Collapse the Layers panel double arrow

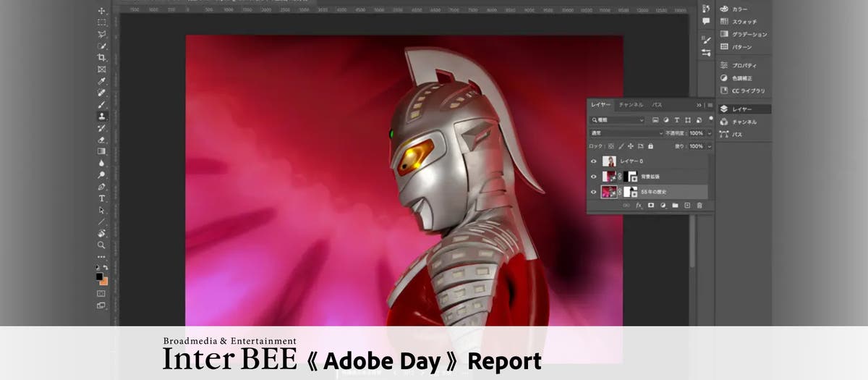(699, 105)
